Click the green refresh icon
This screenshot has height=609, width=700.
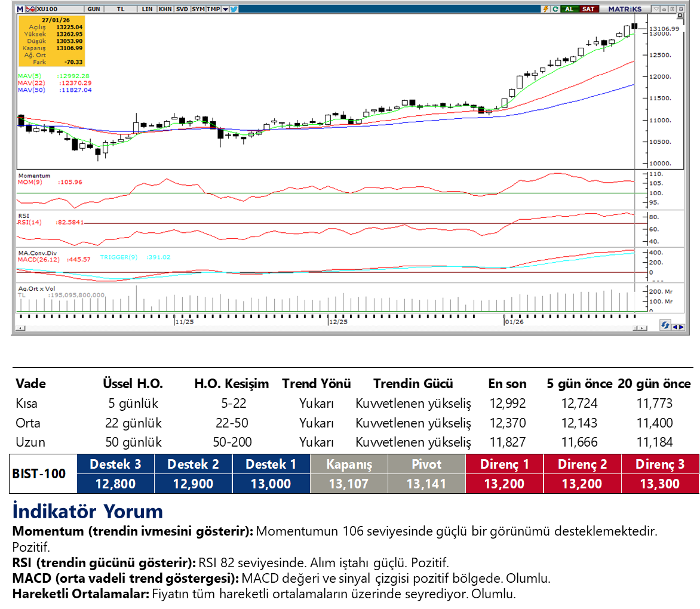click(x=555, y=9)
